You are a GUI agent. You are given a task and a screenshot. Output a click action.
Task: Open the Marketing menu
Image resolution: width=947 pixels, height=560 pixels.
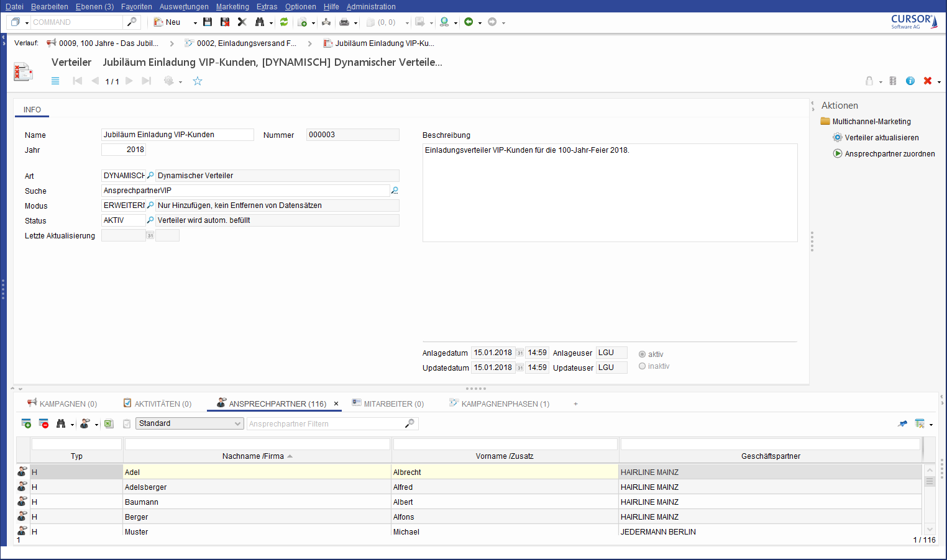click(x=232, y=7)
